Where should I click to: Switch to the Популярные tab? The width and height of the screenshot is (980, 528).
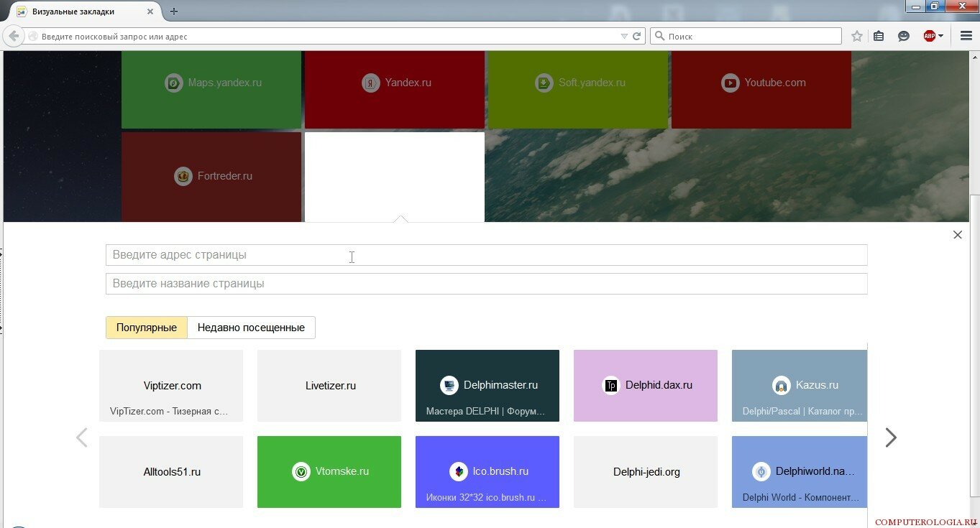pos(147,328)
